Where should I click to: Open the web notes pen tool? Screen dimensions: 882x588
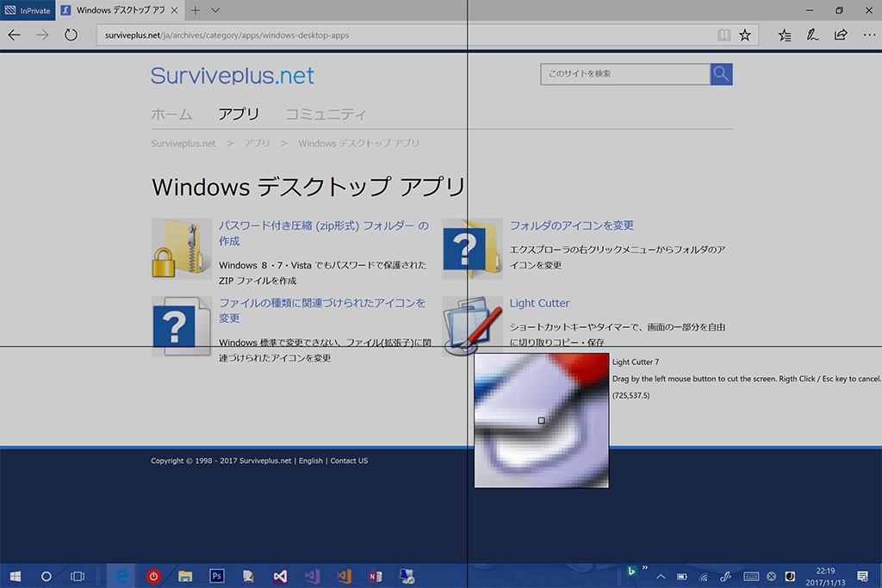[812, 34]
